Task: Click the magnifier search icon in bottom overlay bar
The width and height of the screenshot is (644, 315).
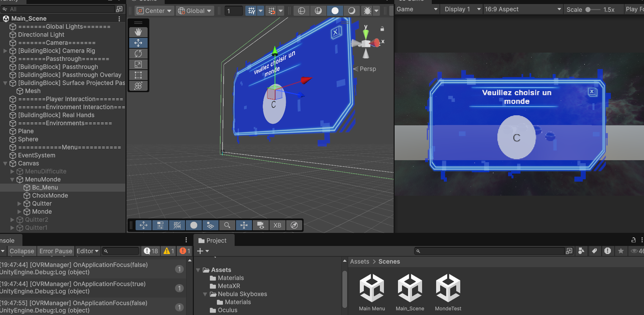Action: pyautogui.click(x=227, y=225)
